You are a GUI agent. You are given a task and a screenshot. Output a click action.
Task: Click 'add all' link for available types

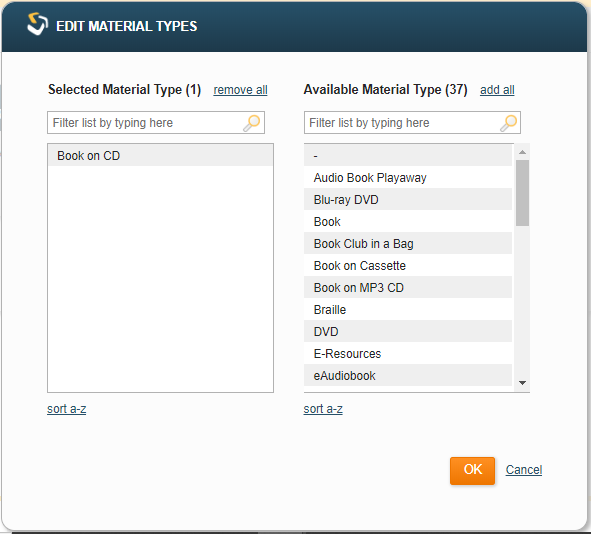click(x=497, y=90)
